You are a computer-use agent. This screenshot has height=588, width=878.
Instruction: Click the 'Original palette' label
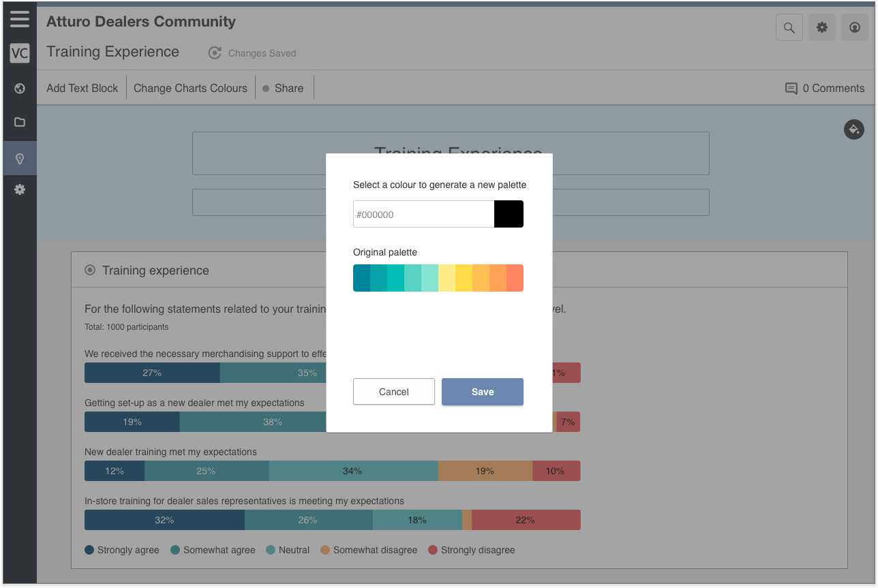point(385,252)
